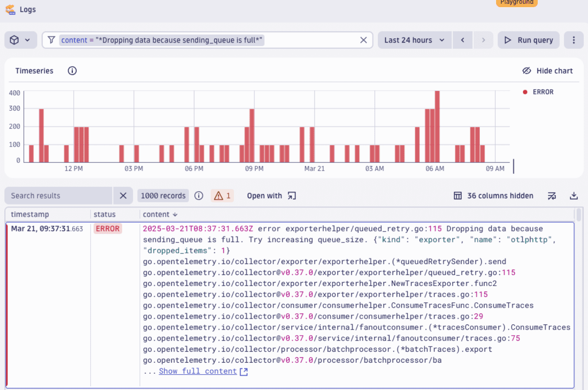588x390 pixels.
Task: Click the Logs app icon
Action: pyautogui.click(x=10, y=9)
